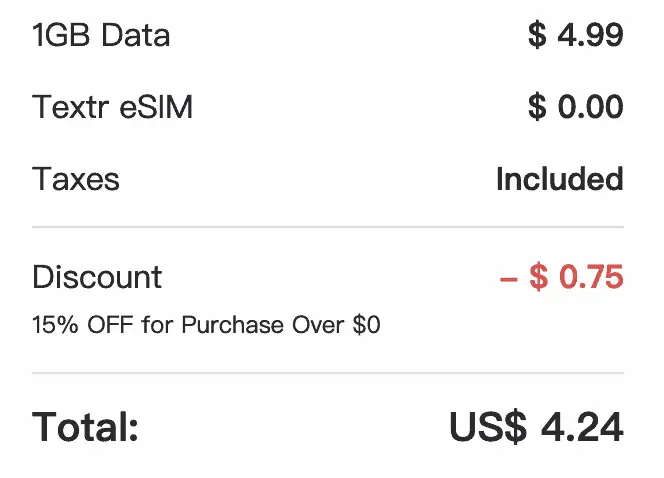The image size is (664, 478).
Task: Click the red minus sign before discount
Action: pos(508,277)
